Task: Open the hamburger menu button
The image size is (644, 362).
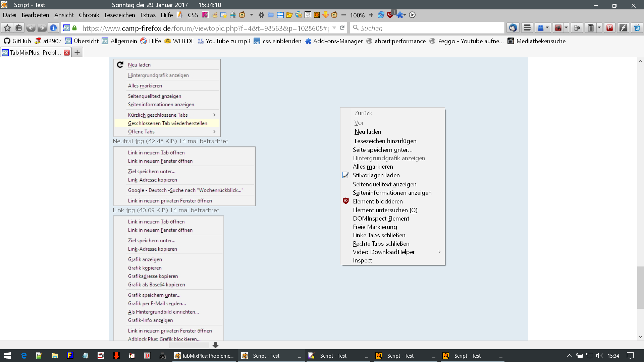Action: pyautogui.click(x=527, y=28)
